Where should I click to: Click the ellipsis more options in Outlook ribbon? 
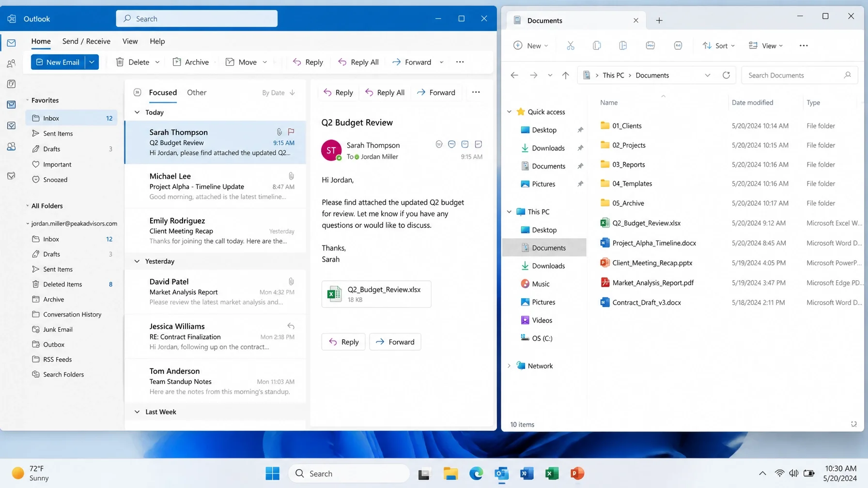460,62
